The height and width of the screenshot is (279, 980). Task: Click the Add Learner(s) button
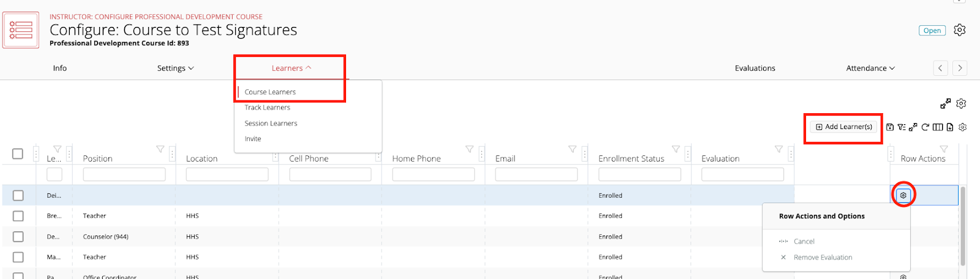(x=843, y=127)
